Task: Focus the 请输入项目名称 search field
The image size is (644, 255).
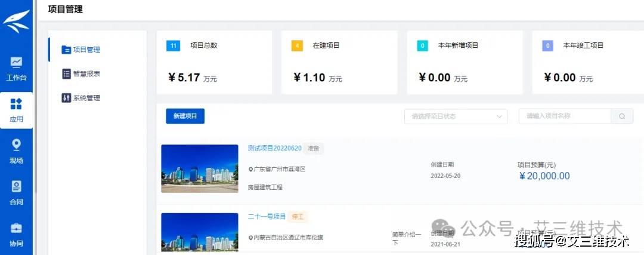Action: pyautogui.click(x=565, y=116)
